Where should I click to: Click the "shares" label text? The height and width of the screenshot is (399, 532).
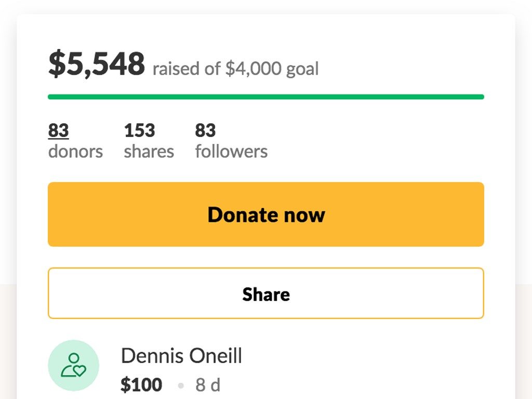click(149, 152)
